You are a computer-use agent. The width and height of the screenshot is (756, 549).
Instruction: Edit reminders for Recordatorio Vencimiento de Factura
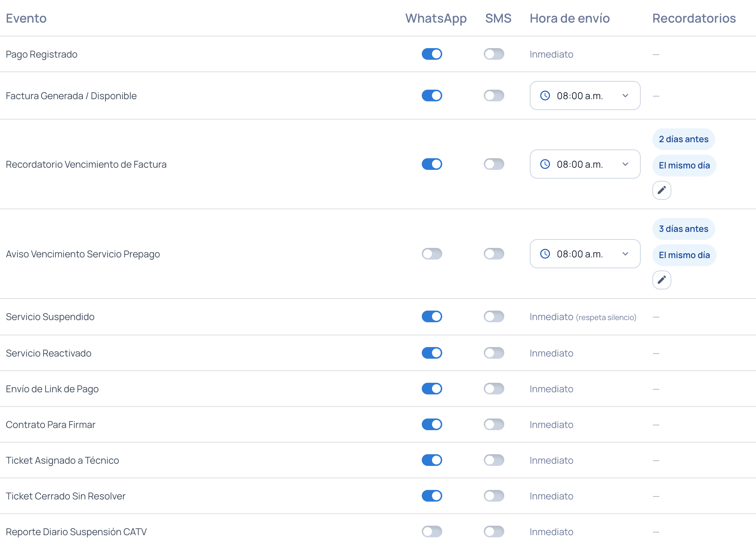(661, 190)
